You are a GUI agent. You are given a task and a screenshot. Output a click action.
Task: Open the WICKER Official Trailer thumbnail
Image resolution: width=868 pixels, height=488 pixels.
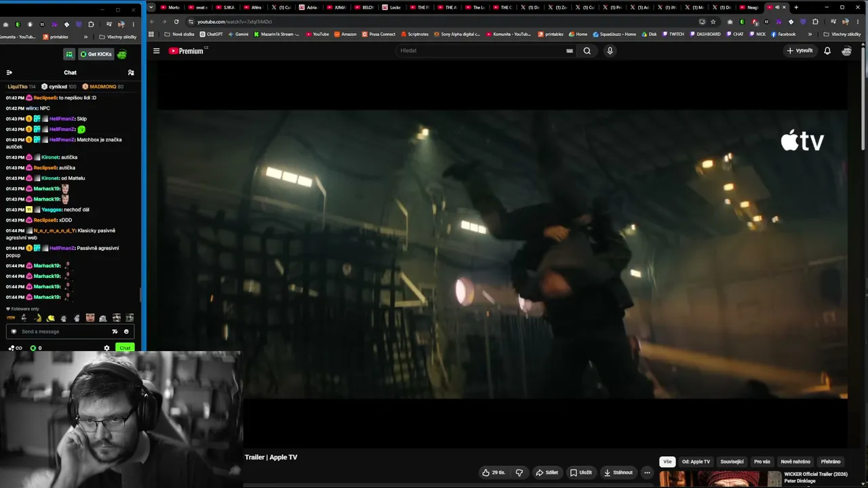point(720,479)
